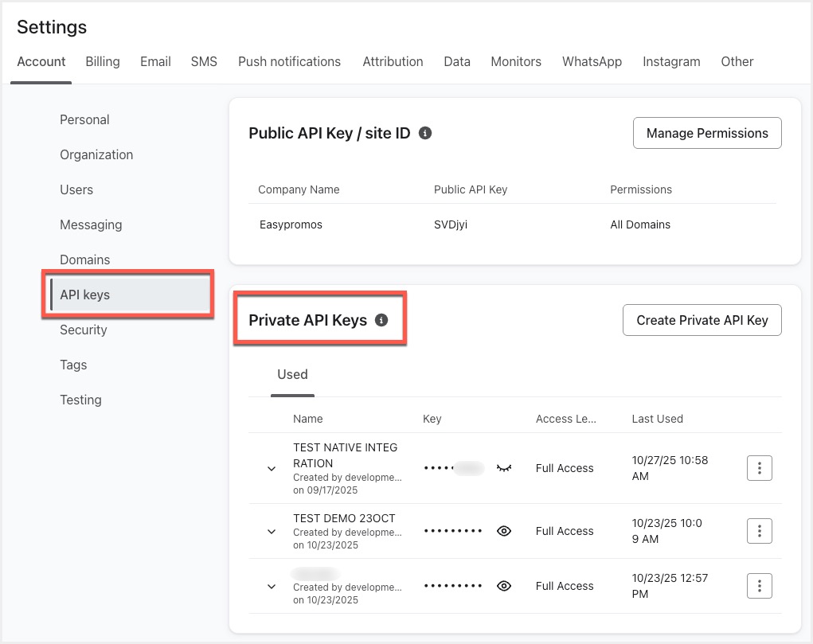
Task: Reveal the TEST DEMO 23OCT key value
Action: click(503, 531)
